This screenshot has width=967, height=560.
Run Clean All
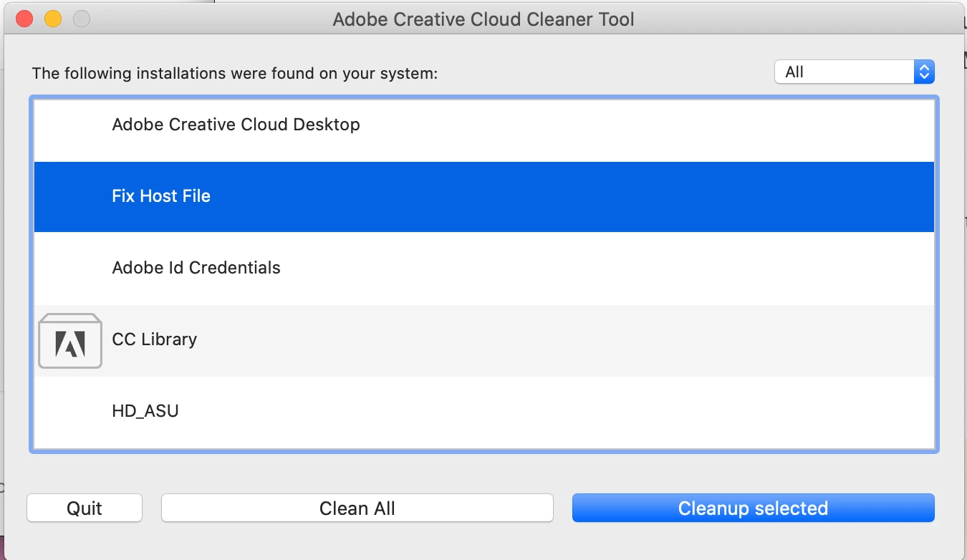(357, 508)
